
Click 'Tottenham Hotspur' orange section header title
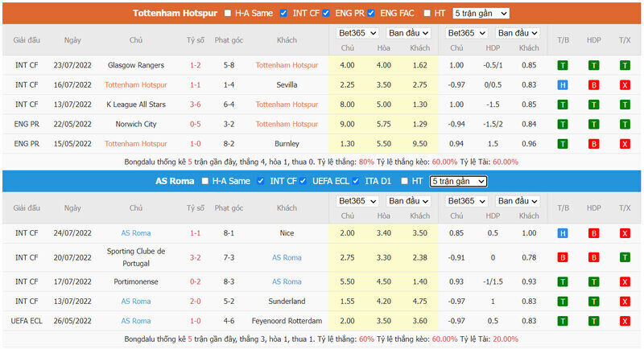click(x=175, y=13)
